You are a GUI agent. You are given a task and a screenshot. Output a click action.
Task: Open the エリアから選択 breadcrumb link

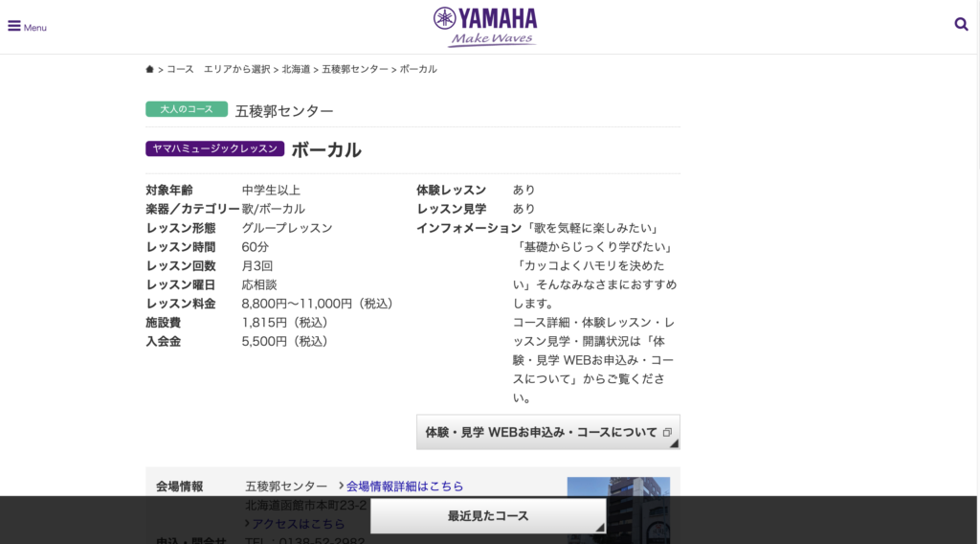point(237,69)
